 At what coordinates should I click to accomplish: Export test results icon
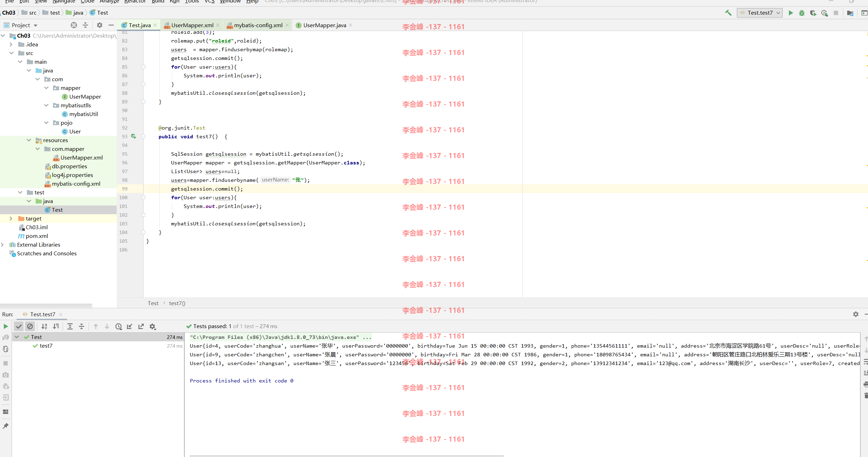pos(141,326)
